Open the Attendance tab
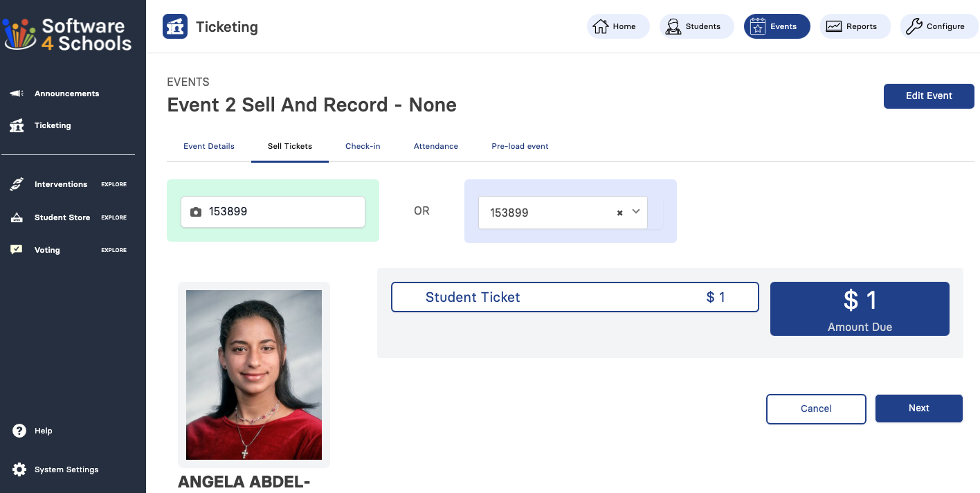The image size is (980, 493). (435, 146)
